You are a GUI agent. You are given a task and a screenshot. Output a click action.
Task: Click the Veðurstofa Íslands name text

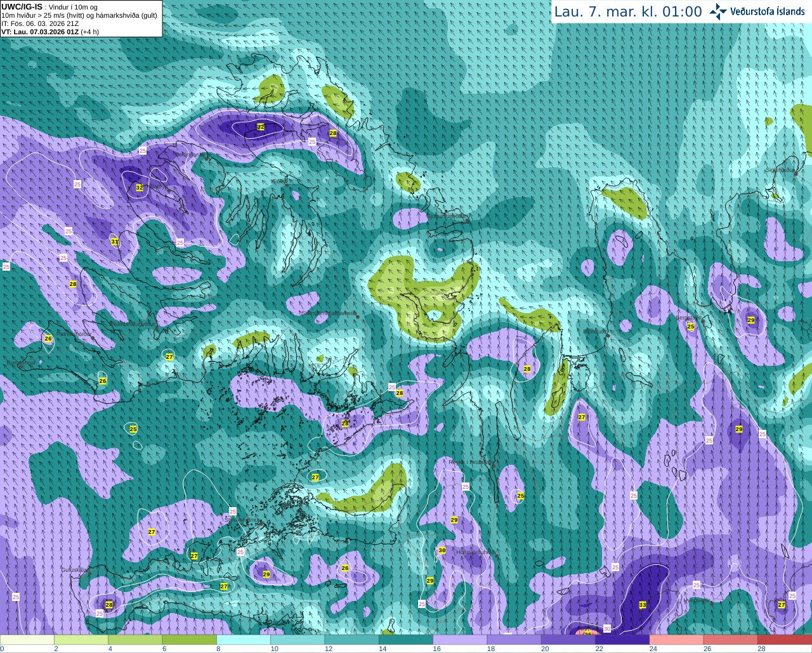point(768,11)
